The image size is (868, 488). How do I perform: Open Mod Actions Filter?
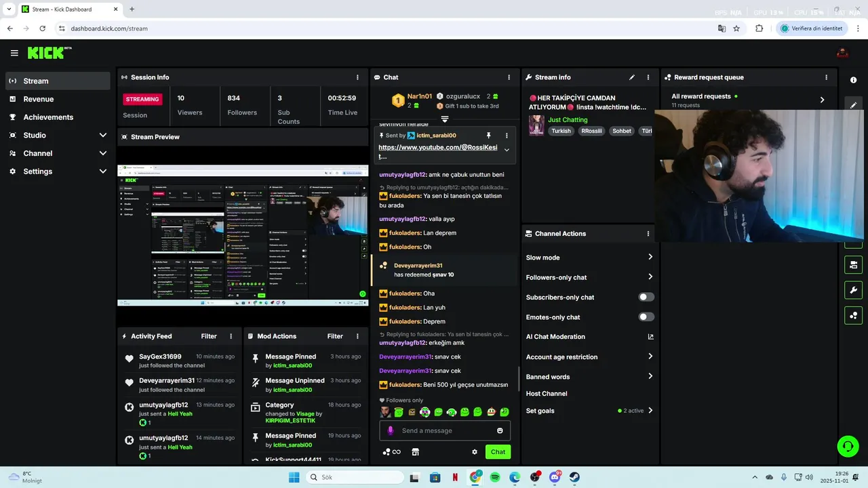[335, 336]
